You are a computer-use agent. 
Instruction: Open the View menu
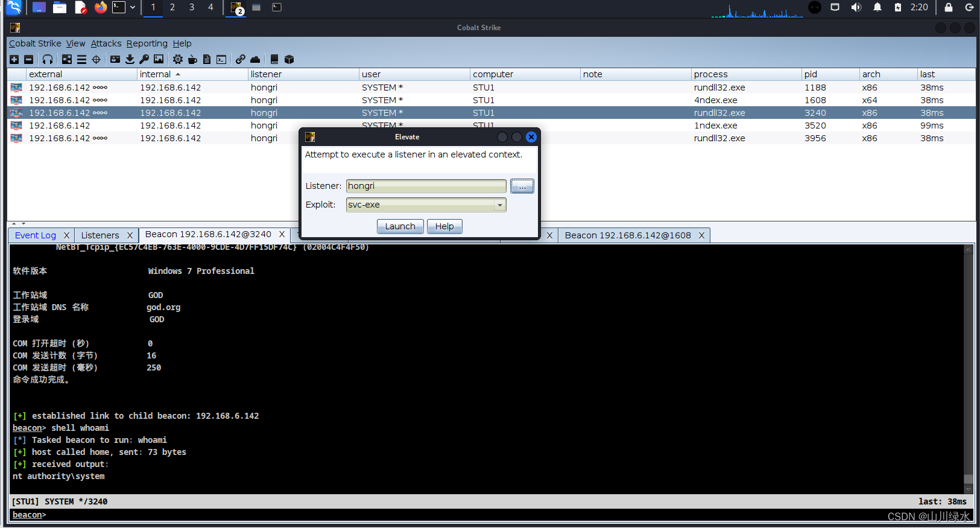coord(76,43)
